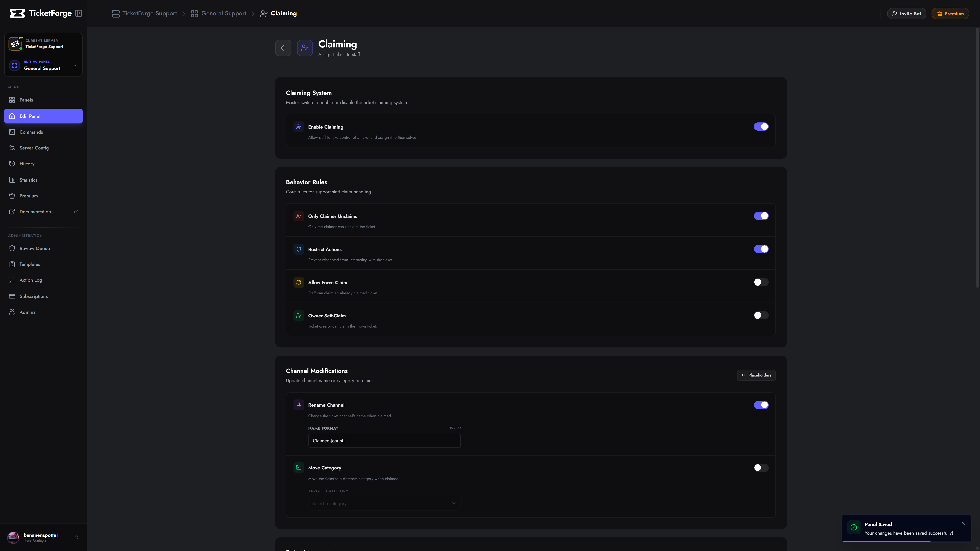Click TicketForge Support breadcrumb link

(x=145, y=13)
